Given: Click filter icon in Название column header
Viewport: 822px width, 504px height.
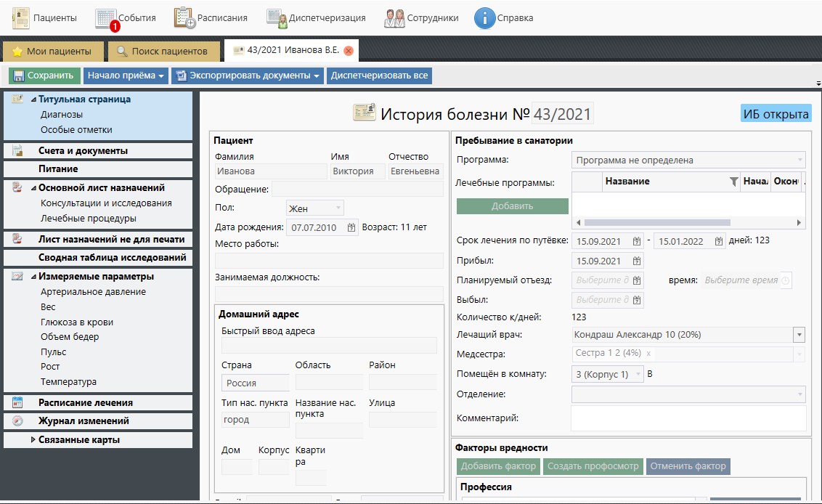Looking at the screenshot, I should point(733,182).
